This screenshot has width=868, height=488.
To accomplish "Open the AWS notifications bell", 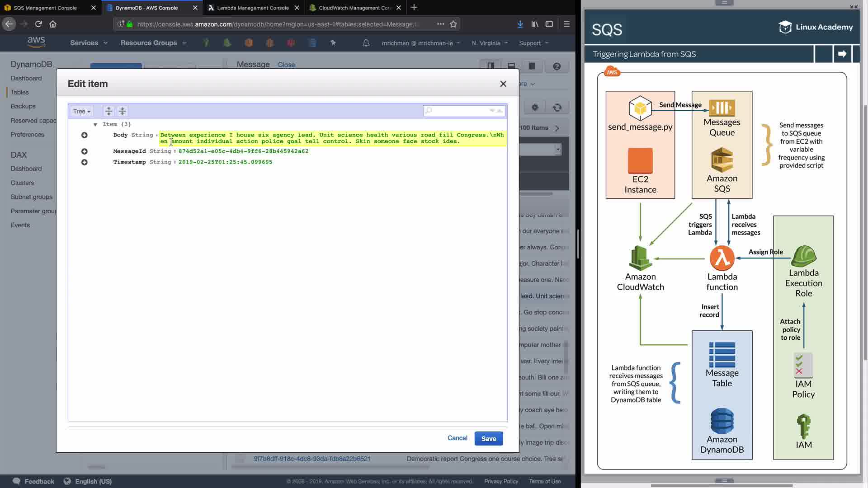I will coord(366,43).
